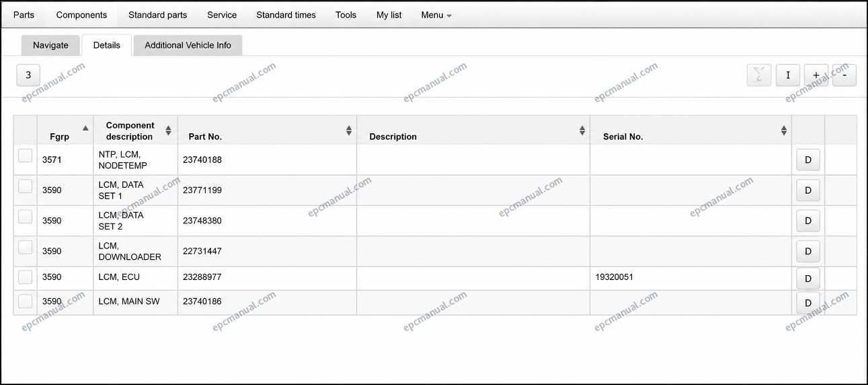
Task: Click the minus collapse-all button
Action: tap(844, 75)
